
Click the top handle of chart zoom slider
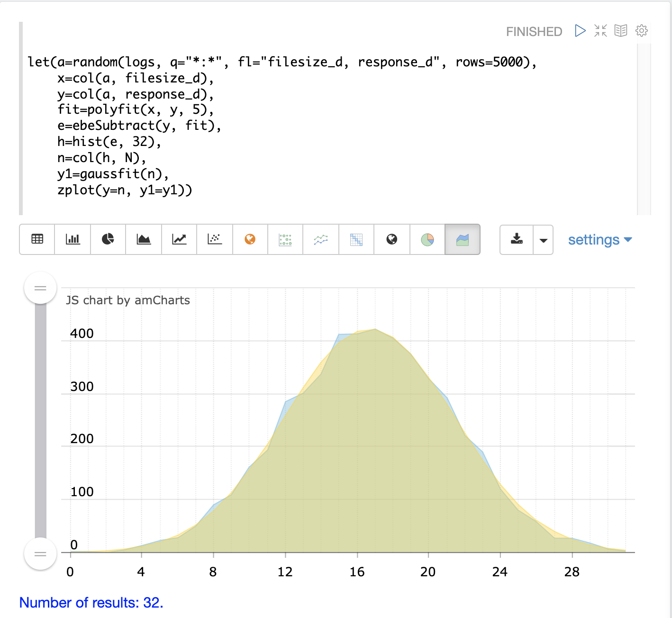[x=40, y=288]
